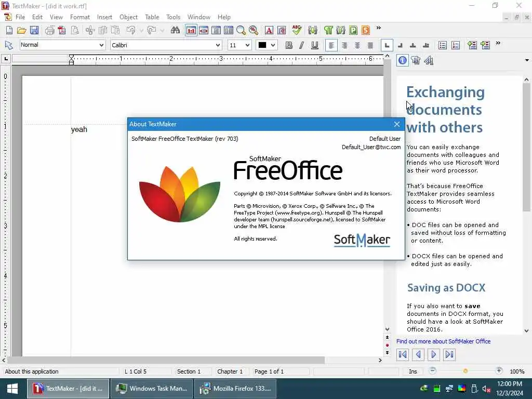Click the bulleted list icon
Image resolution: width=532 pixels, height=399 pixels.
tap(443, 45)
